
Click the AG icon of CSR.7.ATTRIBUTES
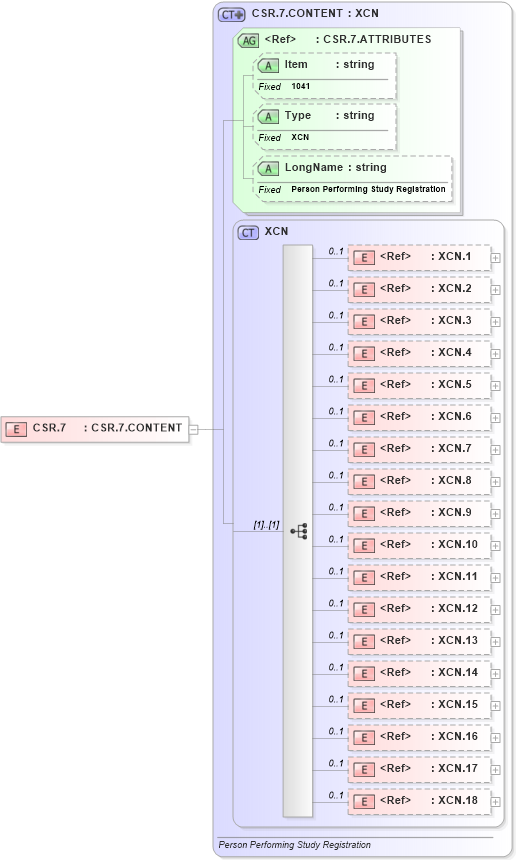[248, 40]
